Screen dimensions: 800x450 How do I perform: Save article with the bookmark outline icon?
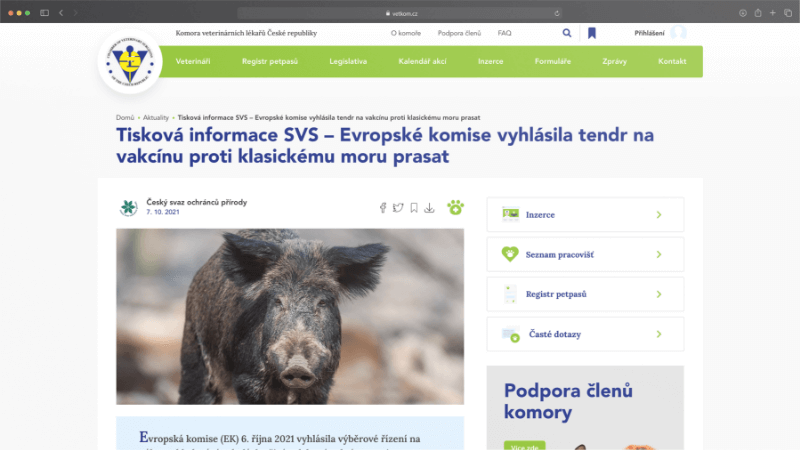414,208
